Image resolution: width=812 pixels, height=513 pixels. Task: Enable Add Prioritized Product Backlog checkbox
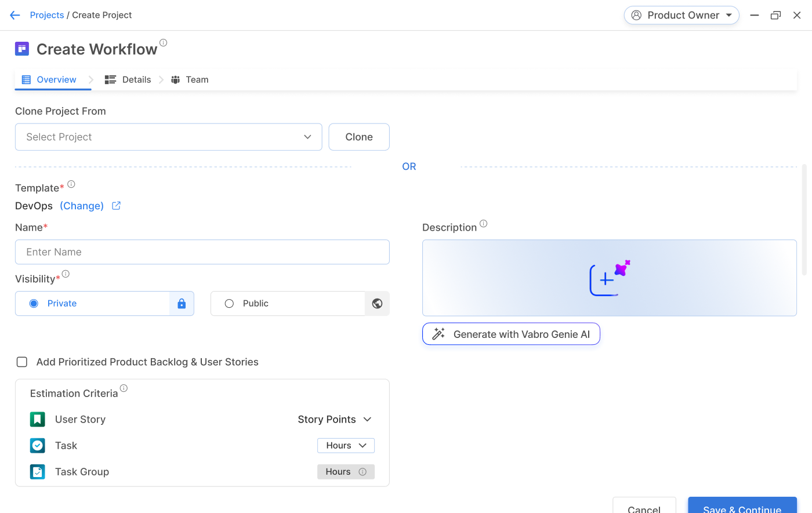[22, 362]
